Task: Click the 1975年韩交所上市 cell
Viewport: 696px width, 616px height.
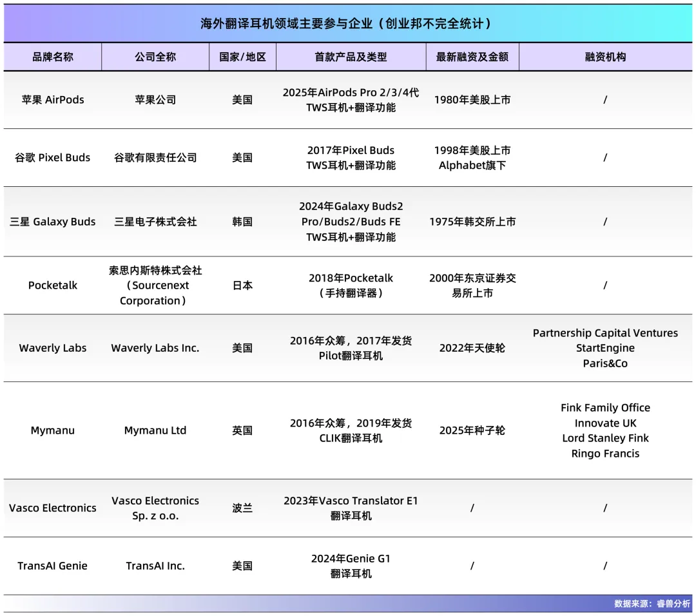Action: tap(472, 222)
